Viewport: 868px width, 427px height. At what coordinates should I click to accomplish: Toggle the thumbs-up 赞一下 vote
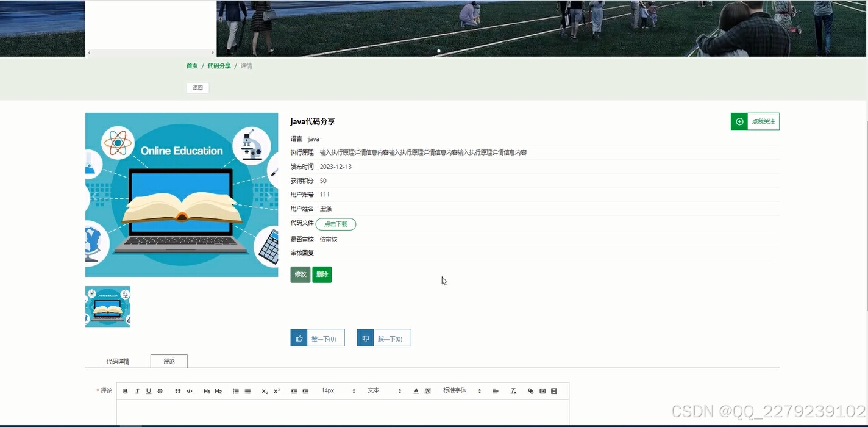318,337
